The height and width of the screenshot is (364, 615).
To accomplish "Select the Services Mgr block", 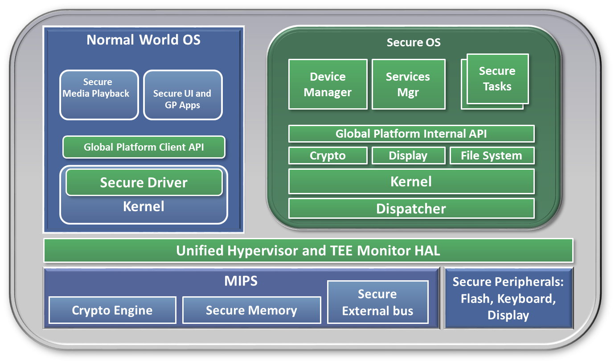I will (408, 84).
